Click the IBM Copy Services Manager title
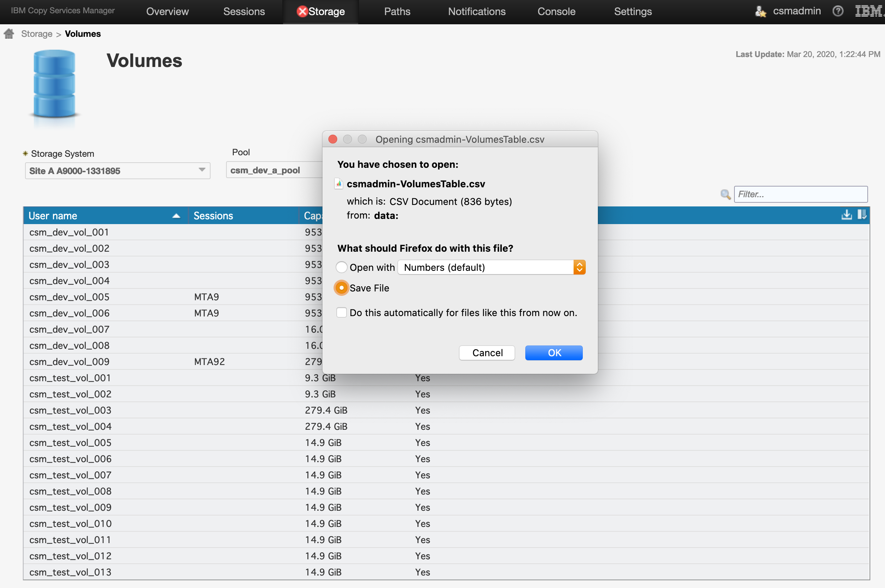This screenshot has width=885, height=588. click(x=63, y=11)
